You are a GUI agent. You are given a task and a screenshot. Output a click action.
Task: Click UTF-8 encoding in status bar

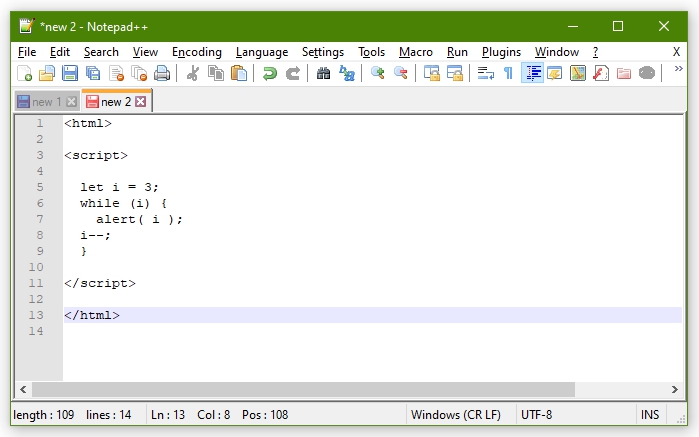tap(536, 415)
